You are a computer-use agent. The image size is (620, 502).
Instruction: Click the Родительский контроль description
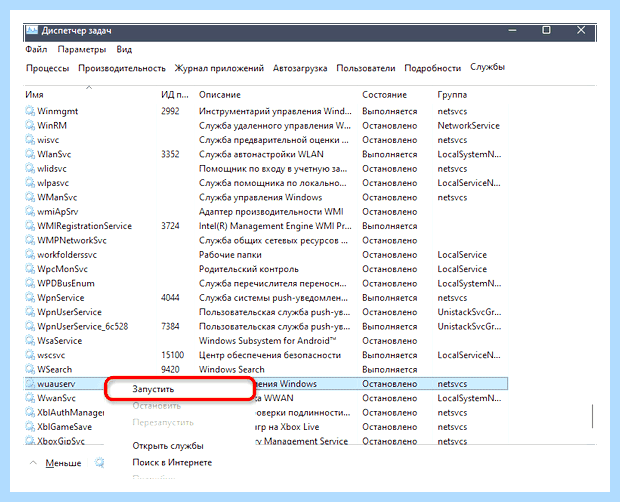(249, 269)
